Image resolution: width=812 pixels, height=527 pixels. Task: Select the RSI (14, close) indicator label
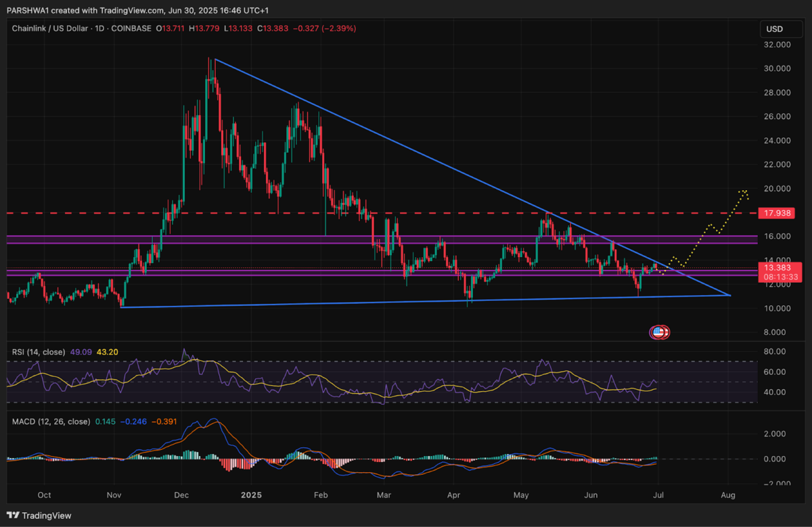[38, 352]
